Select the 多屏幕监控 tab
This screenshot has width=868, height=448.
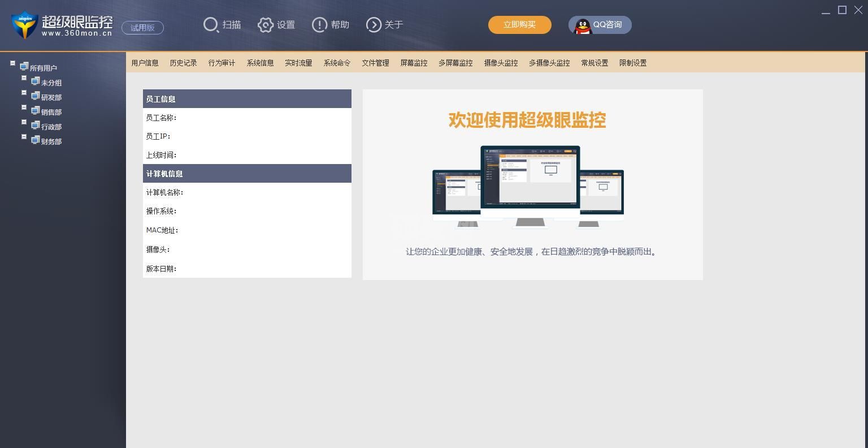pos(456,63)
